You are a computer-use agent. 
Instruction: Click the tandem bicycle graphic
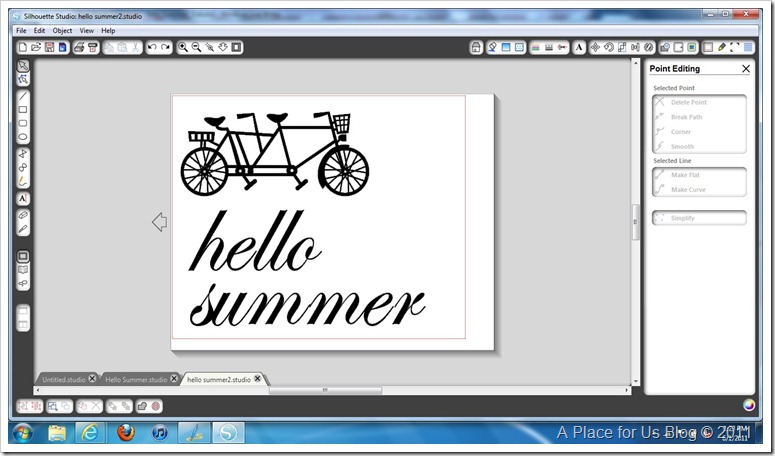click(275, 154)
